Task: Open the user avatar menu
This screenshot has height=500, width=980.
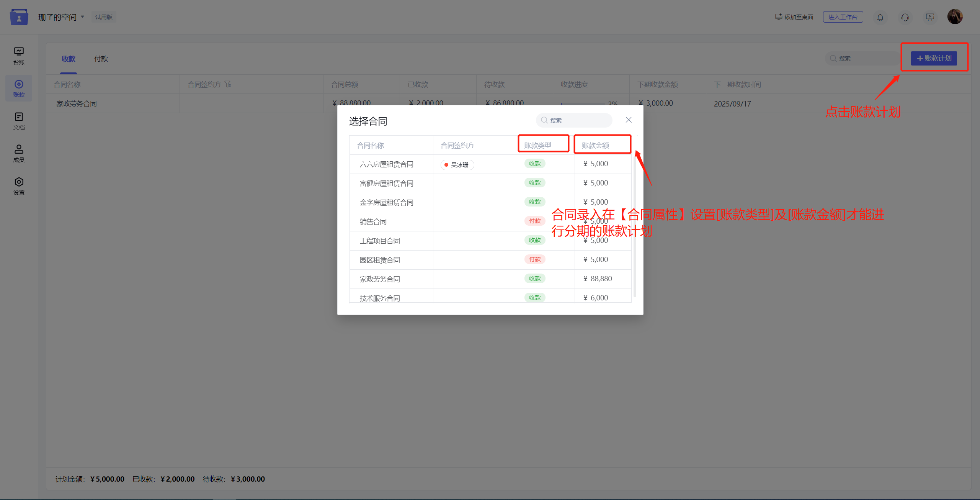Action: [955, 17]
